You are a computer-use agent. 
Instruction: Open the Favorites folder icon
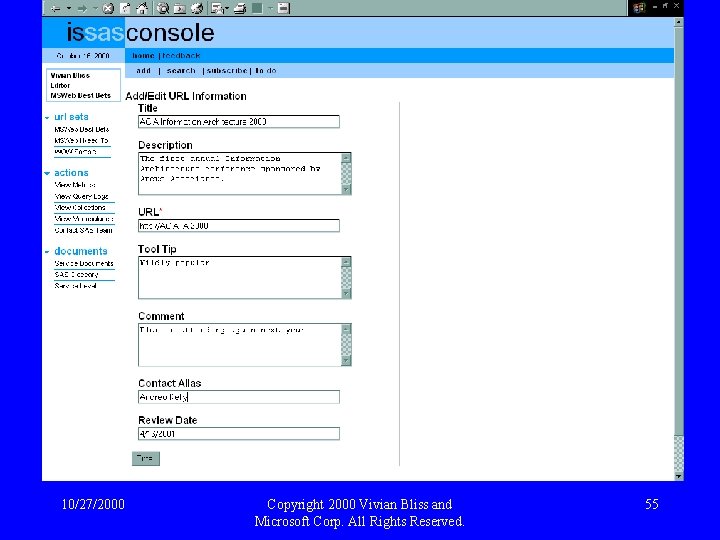pyautogui.click(x=180, y=8)
